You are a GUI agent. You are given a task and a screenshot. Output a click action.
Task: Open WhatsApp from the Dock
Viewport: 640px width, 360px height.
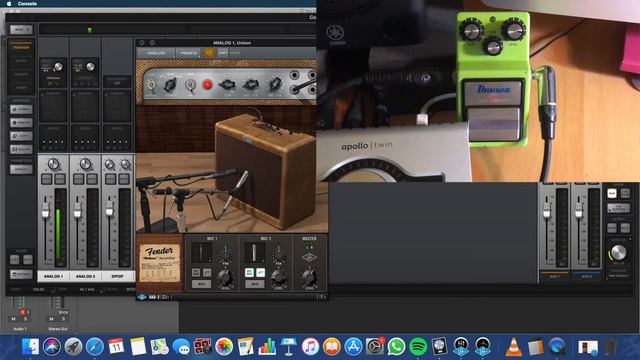396,347
